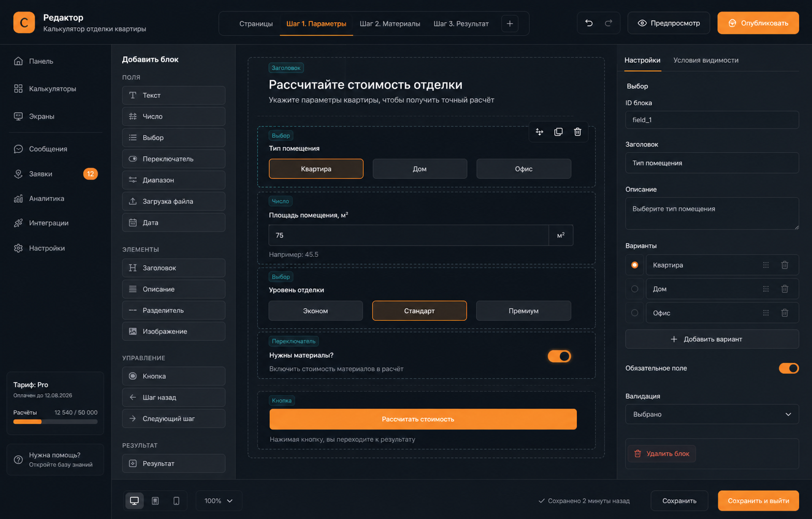Click drag handle of the Офис variant
This screenshot has height=519, width=812.
coord(766,313)
